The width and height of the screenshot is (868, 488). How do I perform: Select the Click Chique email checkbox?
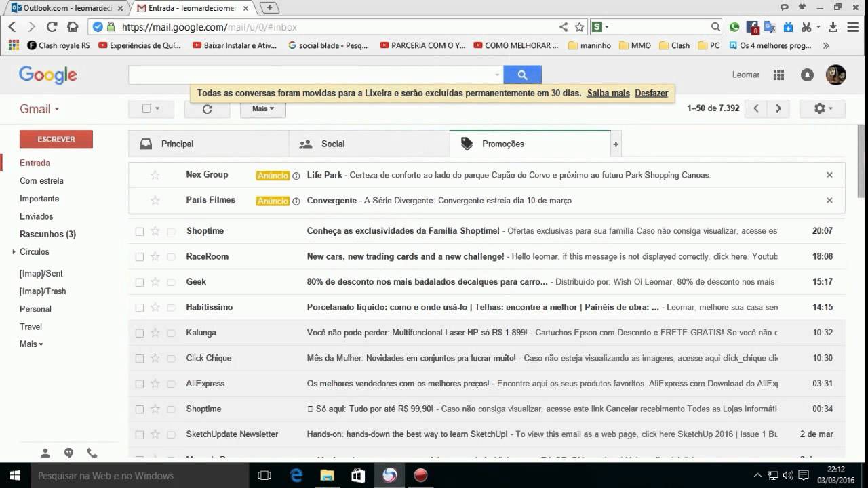139,359
